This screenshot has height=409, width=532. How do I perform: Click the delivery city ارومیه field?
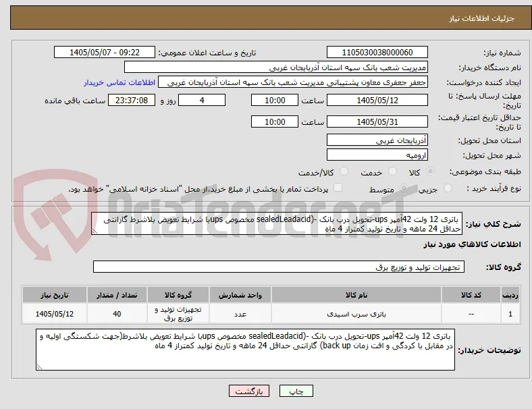[x=377, y=155]
